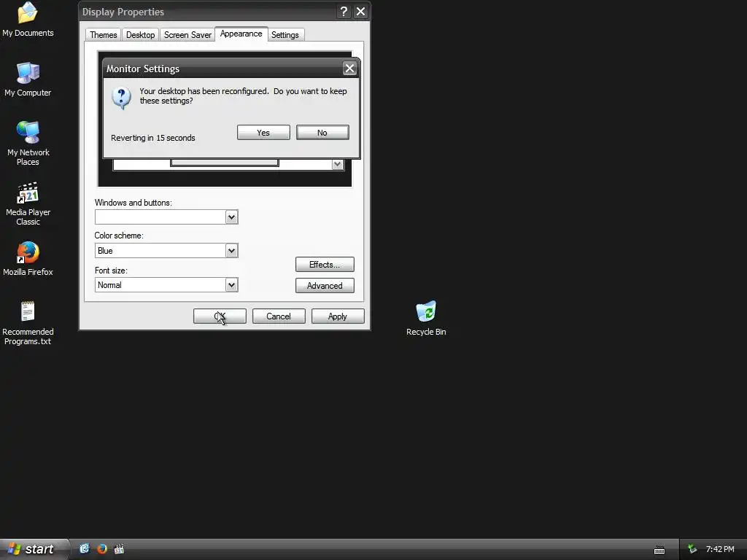Click the question mark icon in Monitor Settings
The width and height of the screenshot is (747, 560).
click(121, 98)
